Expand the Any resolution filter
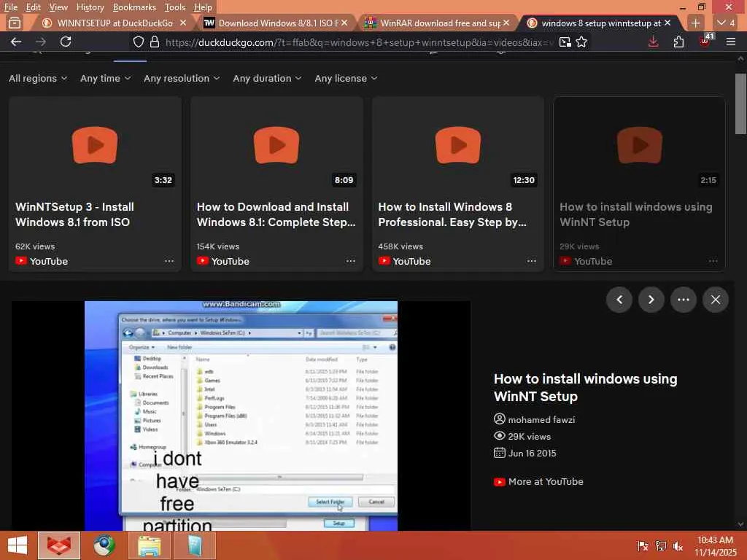Image resolution: width=747 pixels, height=560 pixels. tap(182, 78)
